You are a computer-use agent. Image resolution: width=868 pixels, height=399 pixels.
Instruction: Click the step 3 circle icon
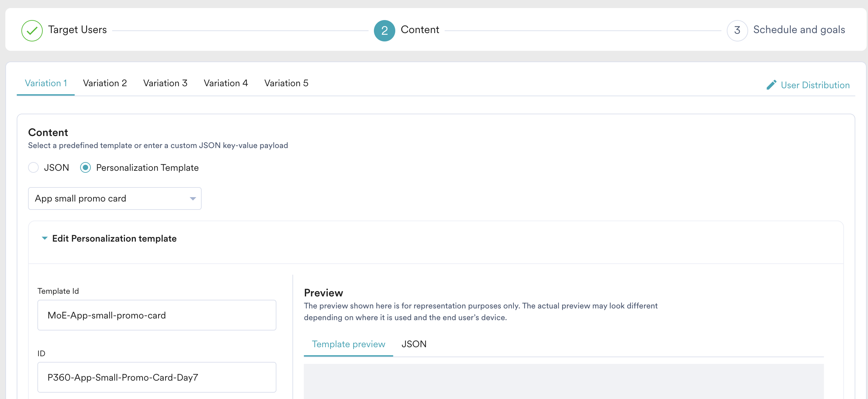pyautogui.click(x=737, y=30)
